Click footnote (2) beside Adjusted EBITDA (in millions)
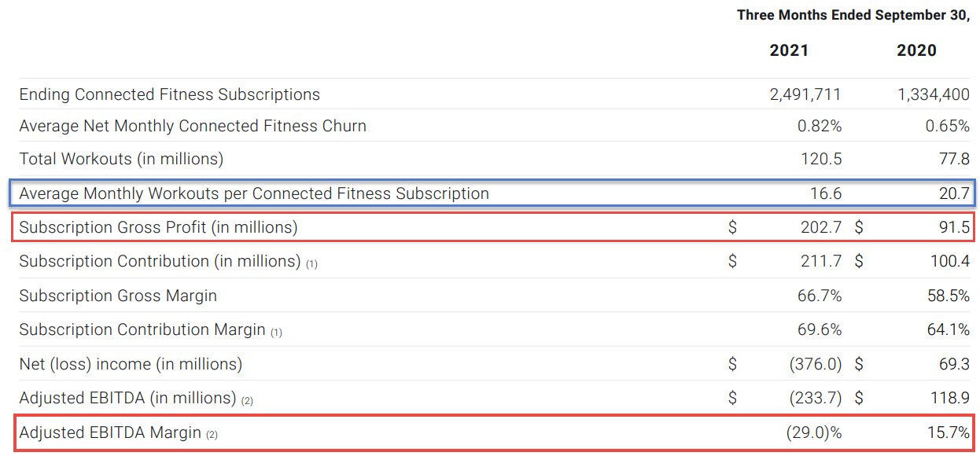Image resolution: width=980 pixels, height=456 pixels. [x=247, y=401]
